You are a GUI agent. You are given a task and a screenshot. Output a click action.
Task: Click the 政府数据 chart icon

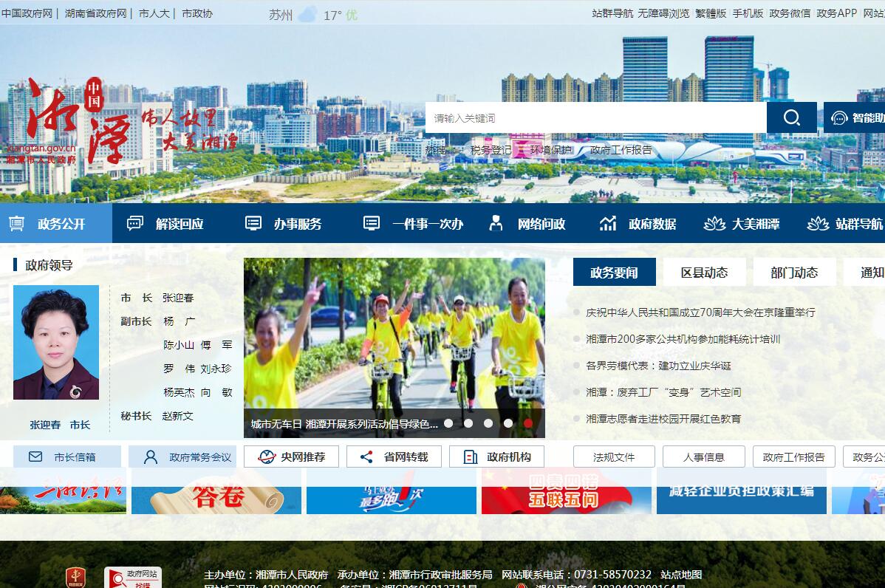pyautogui.click(x=608, y=223)
